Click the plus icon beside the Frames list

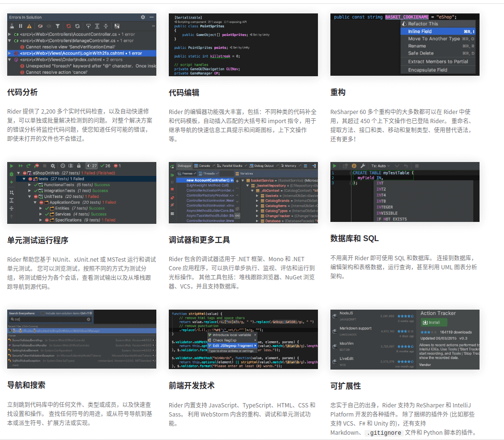(237, 181)
